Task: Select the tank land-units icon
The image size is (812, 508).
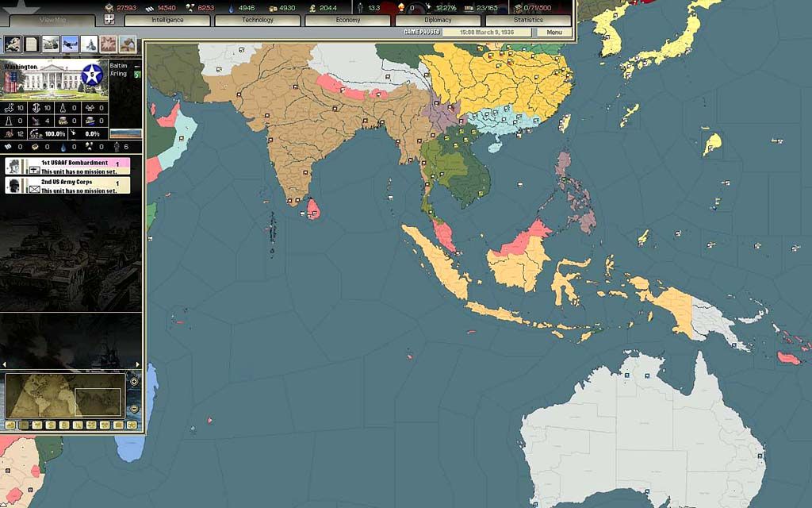Action: pos(51,44)
